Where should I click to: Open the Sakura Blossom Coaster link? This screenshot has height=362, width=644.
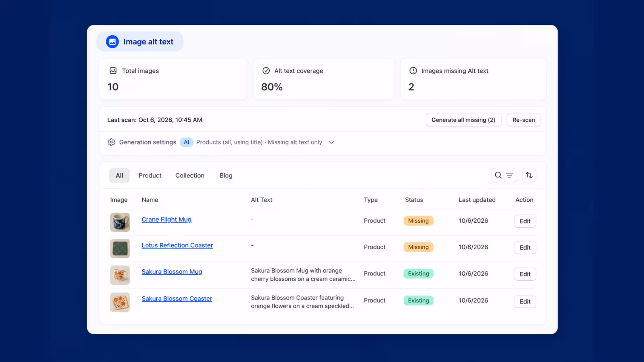point(177,299)
